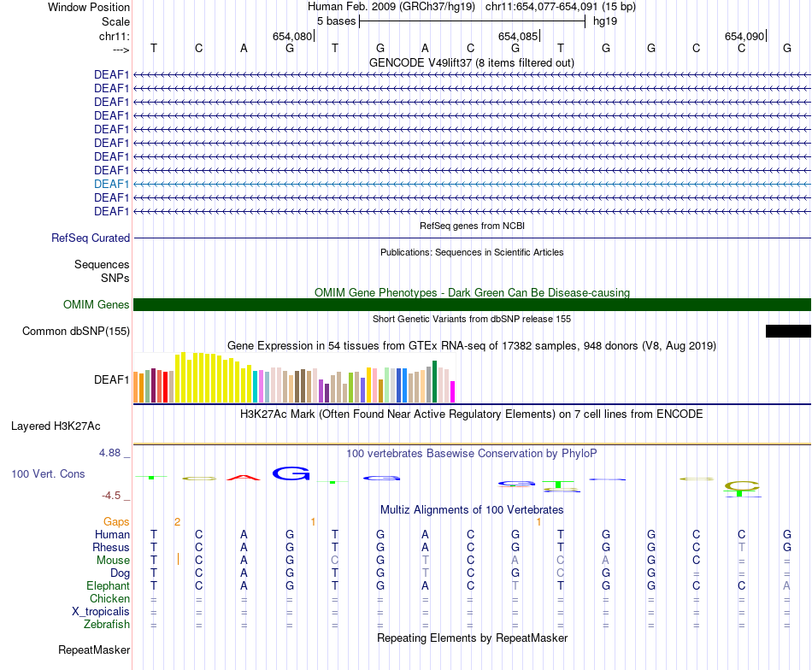Click the 100 Vert. Cons label
This screenshot has width=812, height=670.
point(48,473)
